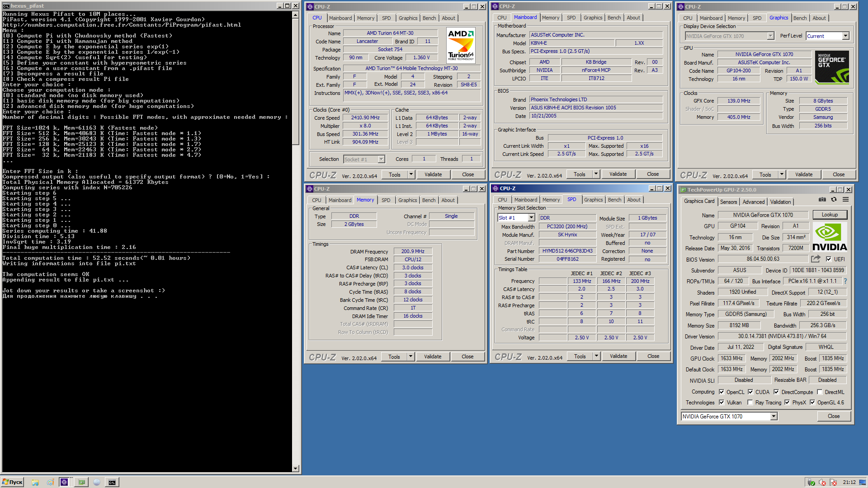
Task: Click the console scrollbar down arrow
Action: (x=296, y=469)
